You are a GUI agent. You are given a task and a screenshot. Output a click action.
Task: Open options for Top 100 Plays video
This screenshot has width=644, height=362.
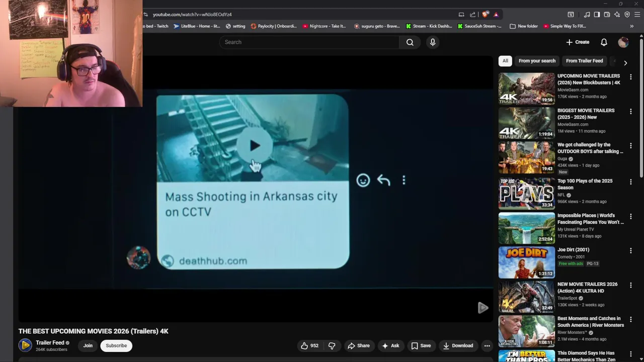coord(630,182)
